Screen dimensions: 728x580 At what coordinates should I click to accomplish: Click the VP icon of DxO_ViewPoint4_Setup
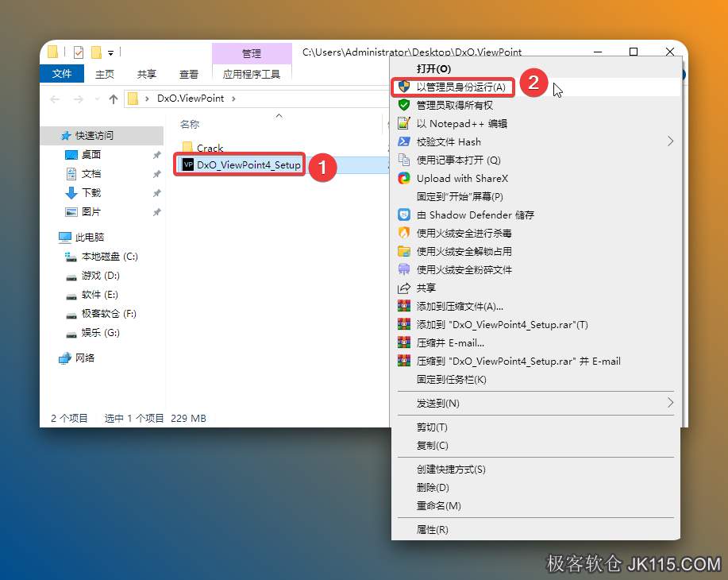coord(188,164)
